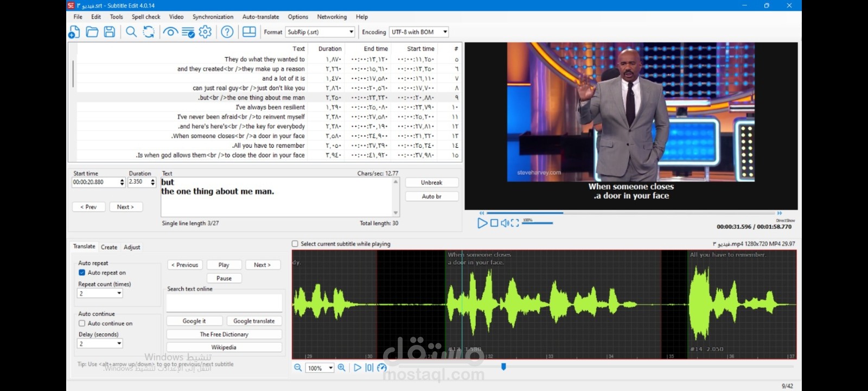
Task: Click the Search text online field
Action: (224, 303)
